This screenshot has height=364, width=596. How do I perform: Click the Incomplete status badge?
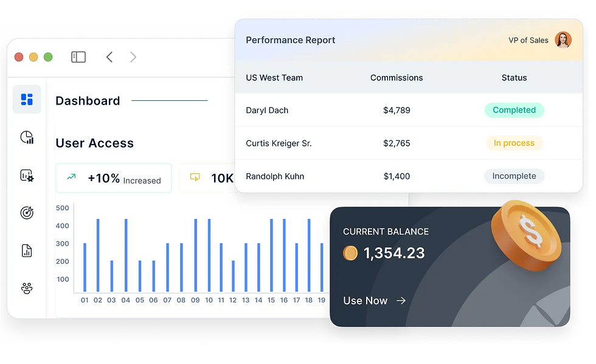tap(514, 176)
